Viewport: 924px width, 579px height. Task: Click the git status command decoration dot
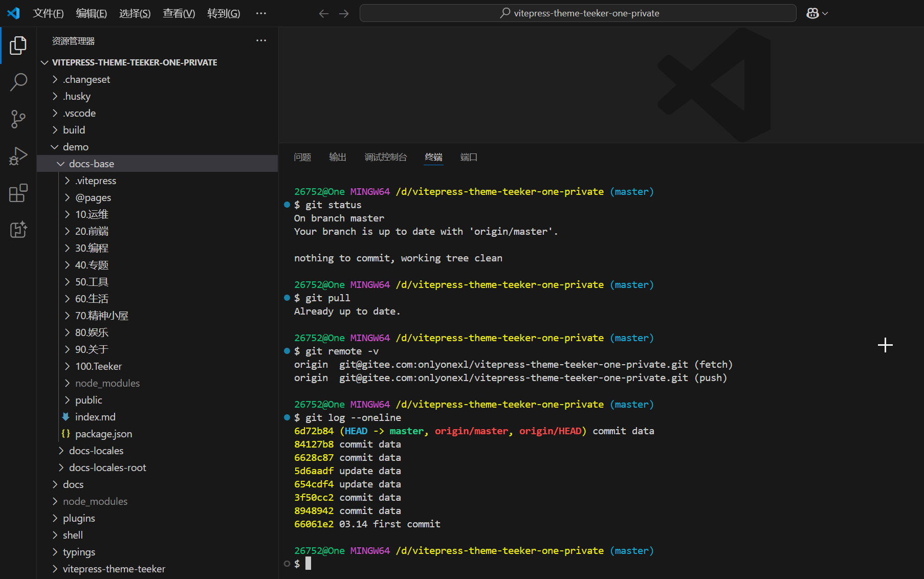[x=287, y=205]
